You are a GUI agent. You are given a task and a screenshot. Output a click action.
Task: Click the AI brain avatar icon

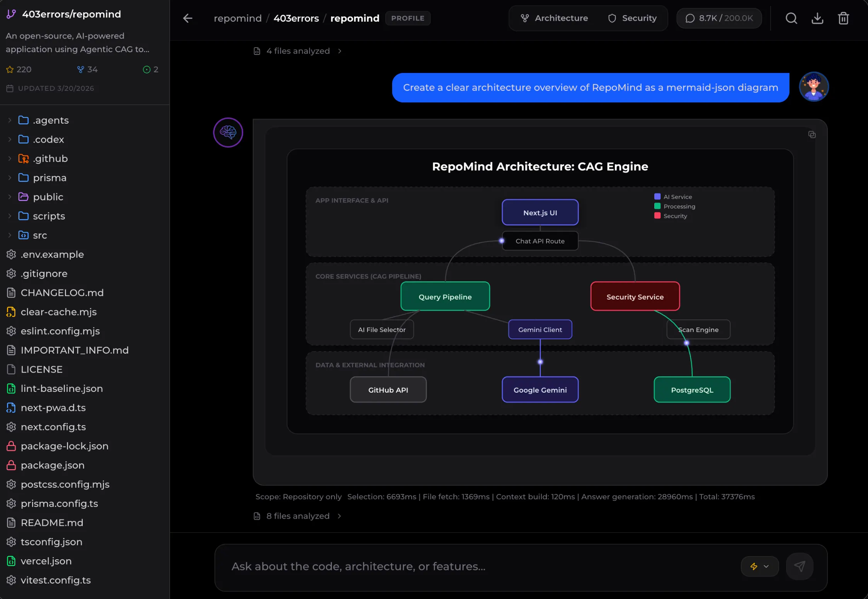pyautogui.click(x=228, y=133)
